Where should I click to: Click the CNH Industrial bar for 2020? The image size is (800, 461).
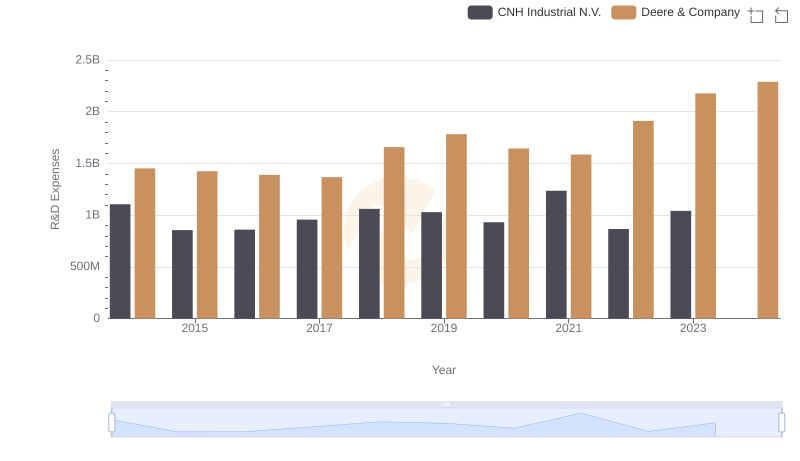click(494, 270)
